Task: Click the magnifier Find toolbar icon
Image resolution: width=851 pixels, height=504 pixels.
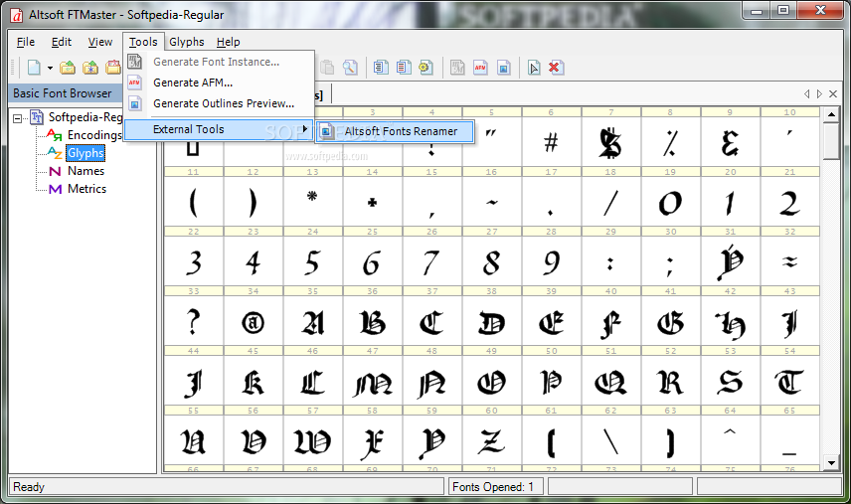Action: tap(350, 68)
